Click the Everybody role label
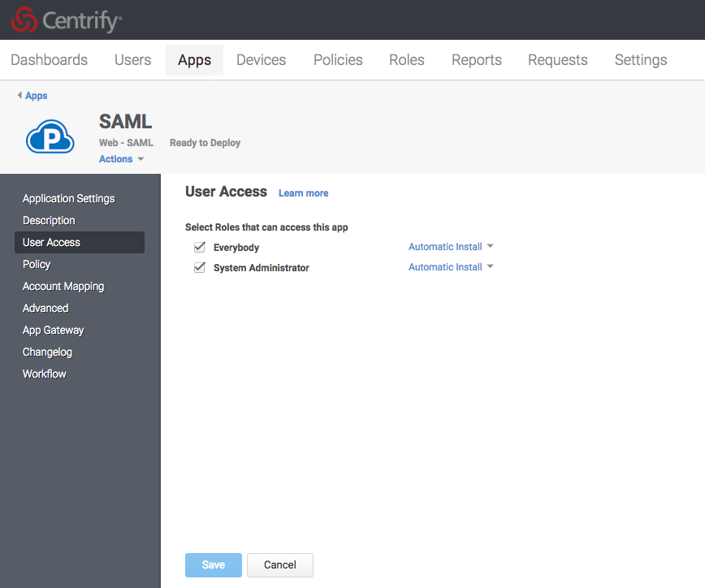Image resolution: width=705 pixels, height=588 pixels. coord(236,247)
